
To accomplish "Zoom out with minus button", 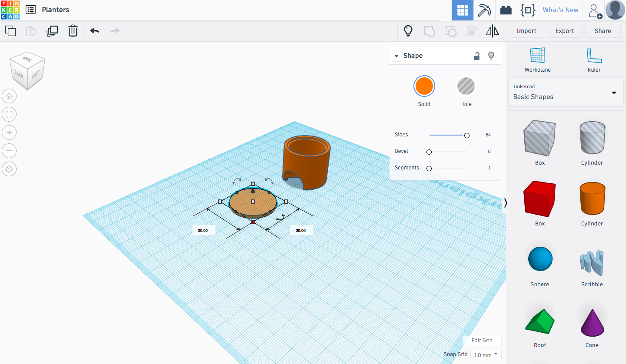I will click(9, 151).
